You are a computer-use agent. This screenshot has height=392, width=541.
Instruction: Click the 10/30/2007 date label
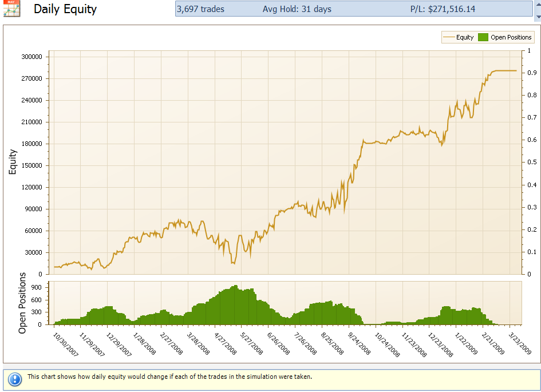click(x=66, y=344)
